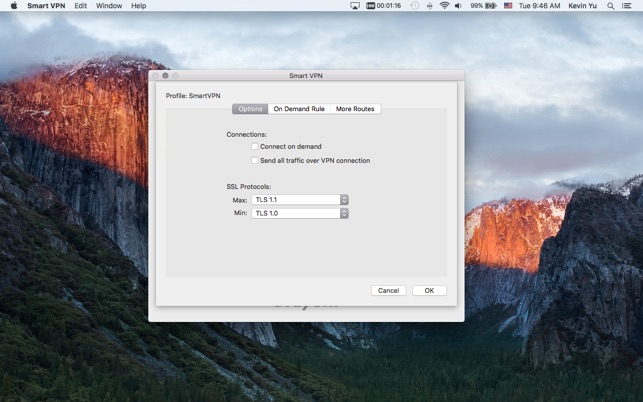The image size is (643, 402).
Task: Click the volume speaker icon
Action: (x=459, y=6)
